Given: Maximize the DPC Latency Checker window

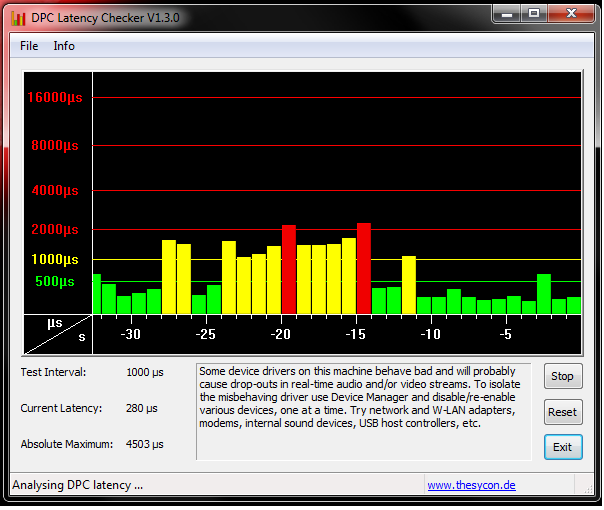Looking at the screenshot, I should pos(534,14).
